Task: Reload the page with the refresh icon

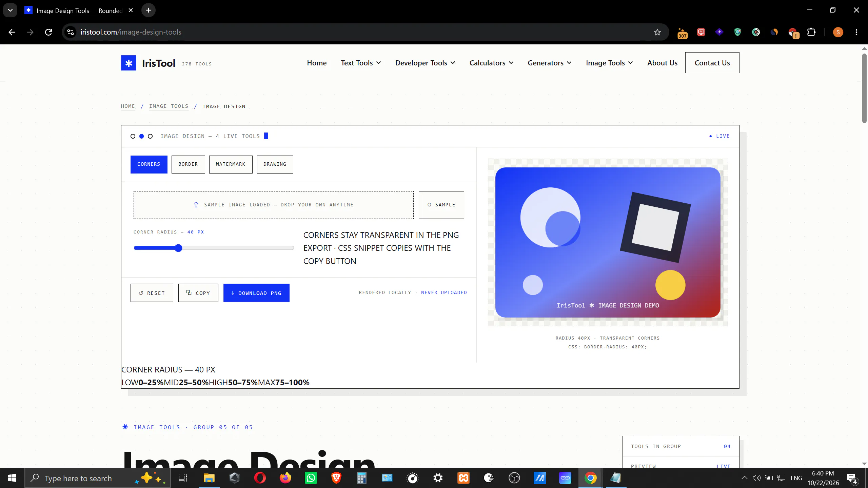Action: click(48, 32)
